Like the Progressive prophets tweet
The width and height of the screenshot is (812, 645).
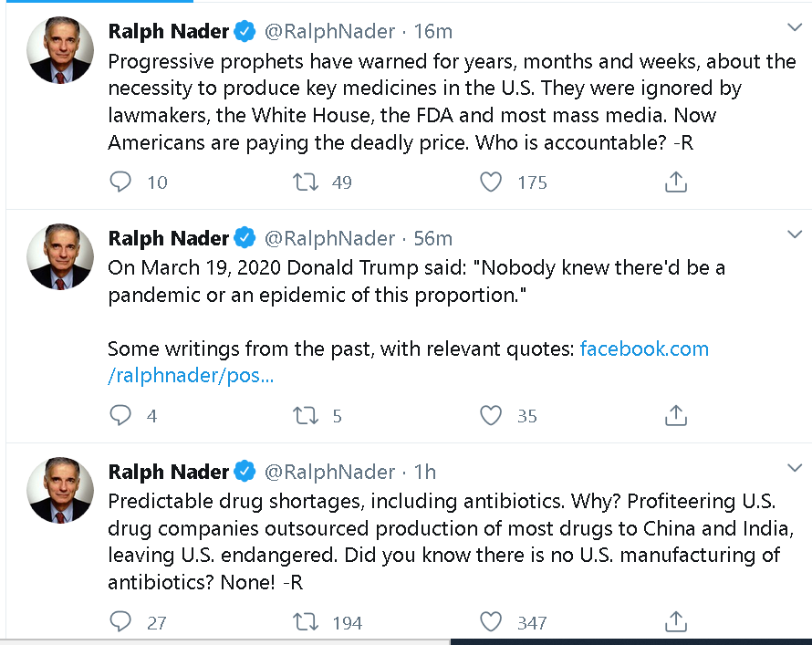click(491, 182)
